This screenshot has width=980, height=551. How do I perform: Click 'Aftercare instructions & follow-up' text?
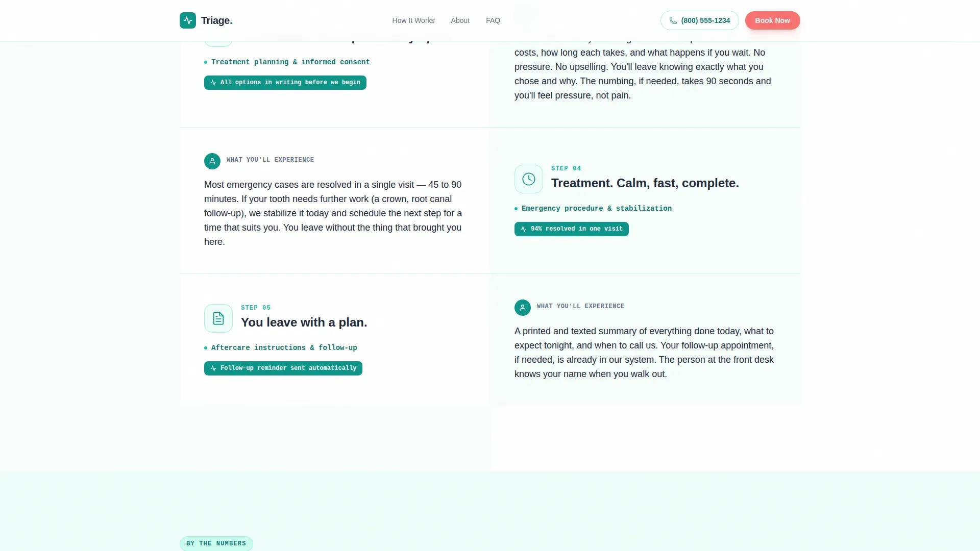[x=284, y=348]
